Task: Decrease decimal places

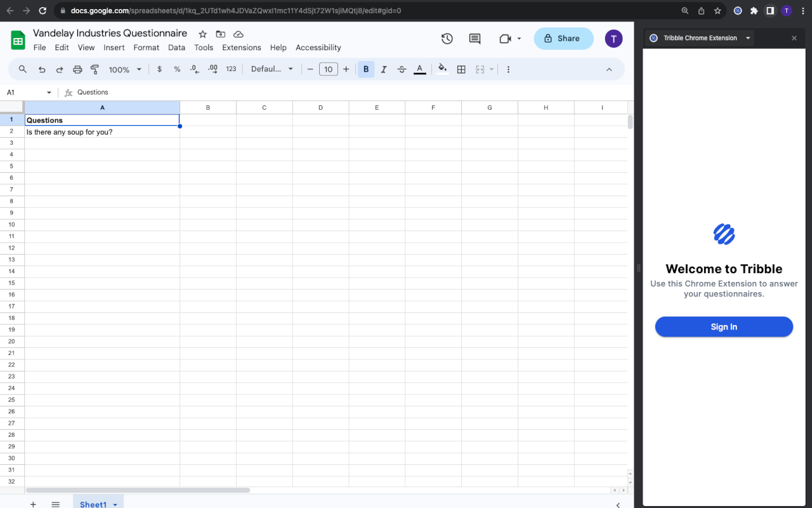Action: click(x=195, y=69)
